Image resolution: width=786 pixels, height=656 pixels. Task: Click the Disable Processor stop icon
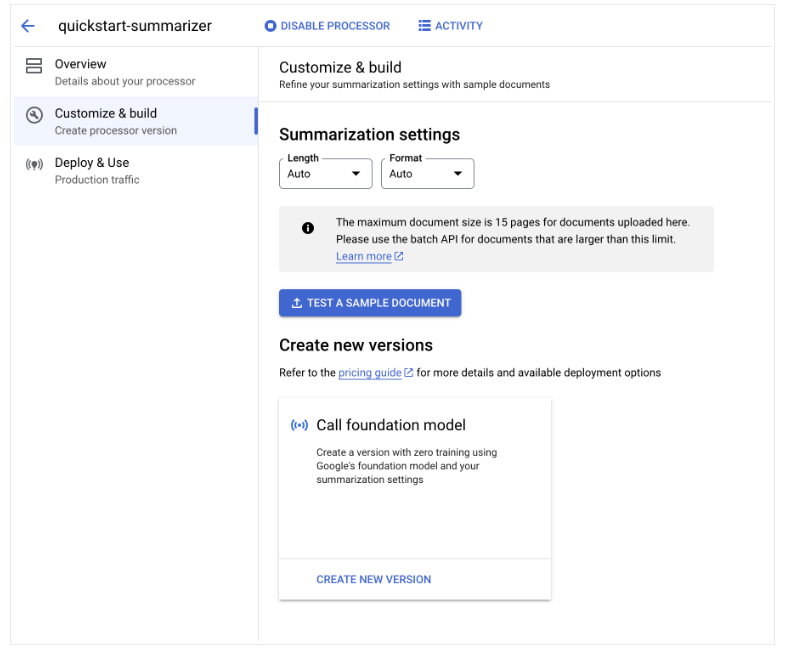click(x=270, y=26)
